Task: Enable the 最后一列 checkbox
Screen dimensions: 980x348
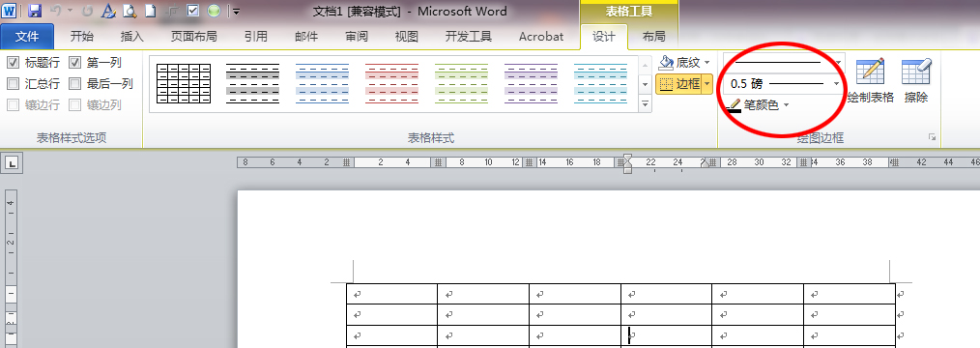Action: tap(75, 84)
